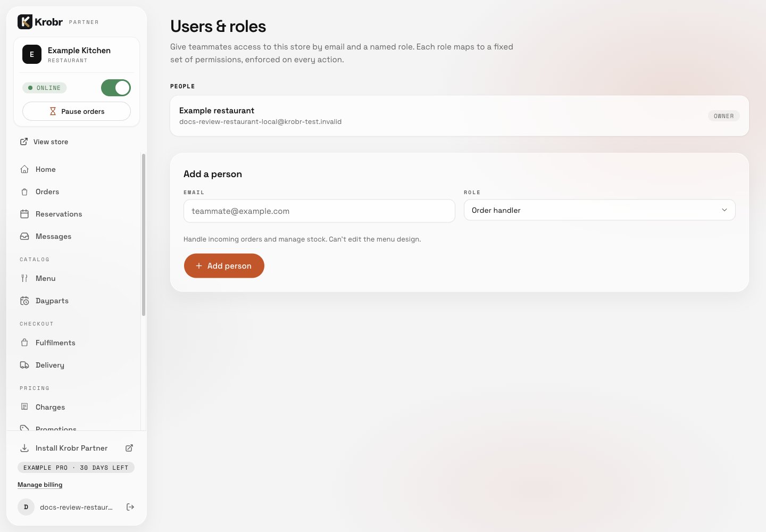
Task: Click the sidebar vertical scrollbar
Action: (x=144, y=234)
